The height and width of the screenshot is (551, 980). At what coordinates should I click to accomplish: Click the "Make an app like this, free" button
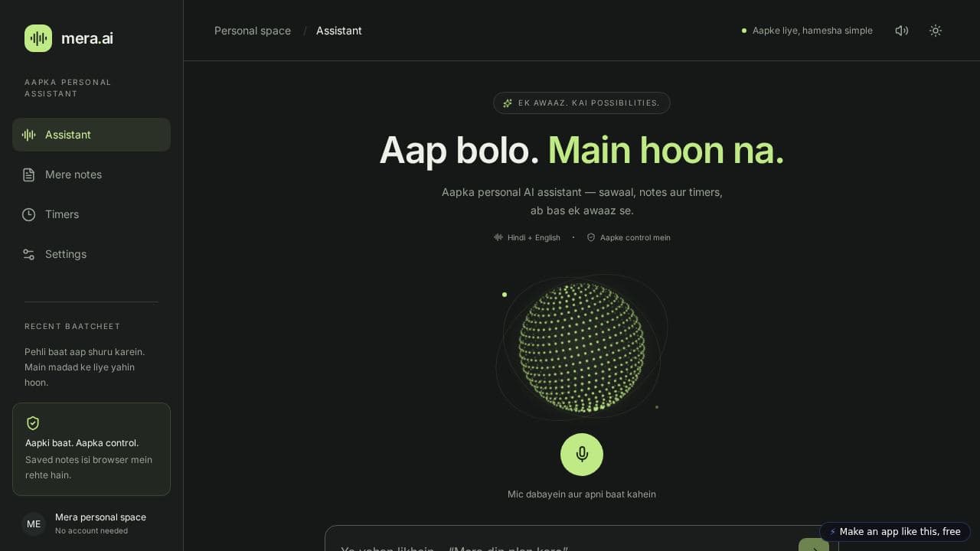895,532
